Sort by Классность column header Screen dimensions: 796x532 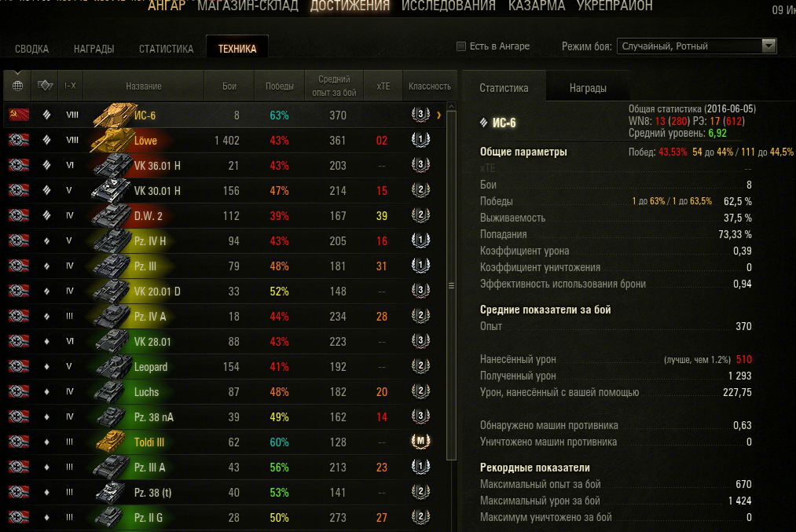(x=430, y=86)
